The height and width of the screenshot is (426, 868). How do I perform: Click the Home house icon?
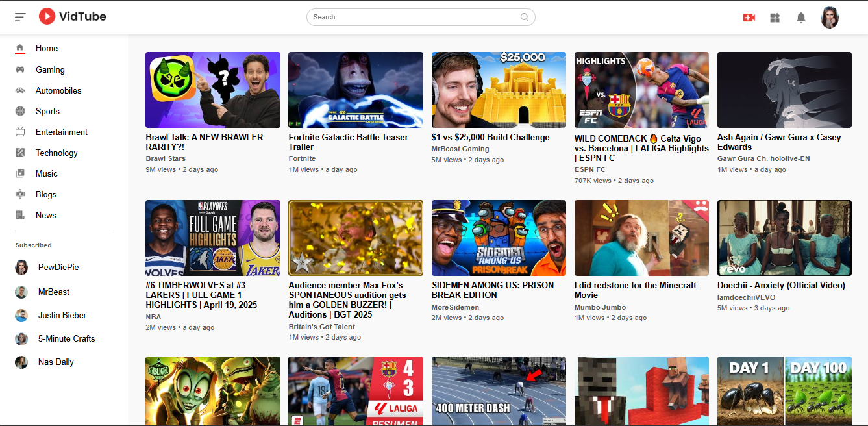[20, 48]
